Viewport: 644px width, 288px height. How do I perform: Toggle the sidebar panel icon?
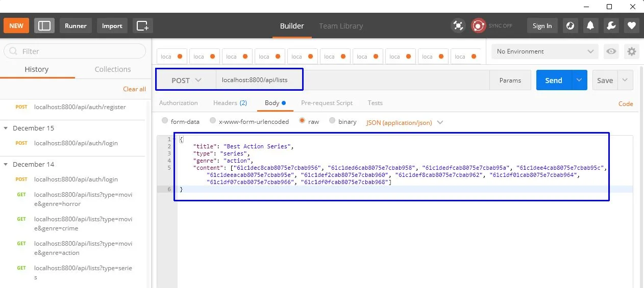[44, 26]
